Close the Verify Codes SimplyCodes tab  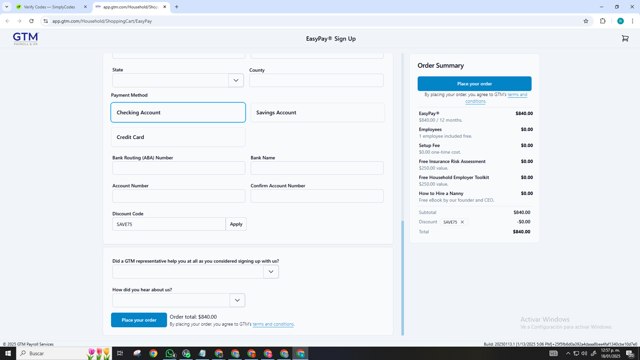tap(85, 7)
